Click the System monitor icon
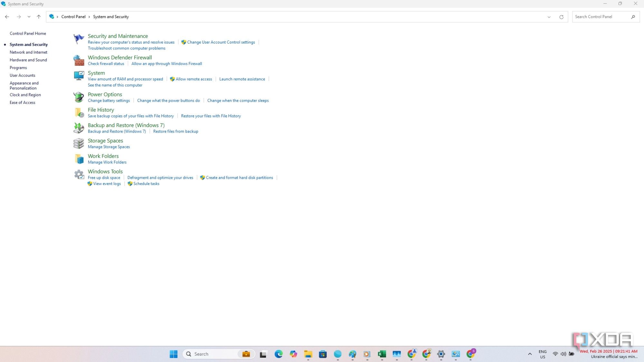 click(x=79, y=76)
